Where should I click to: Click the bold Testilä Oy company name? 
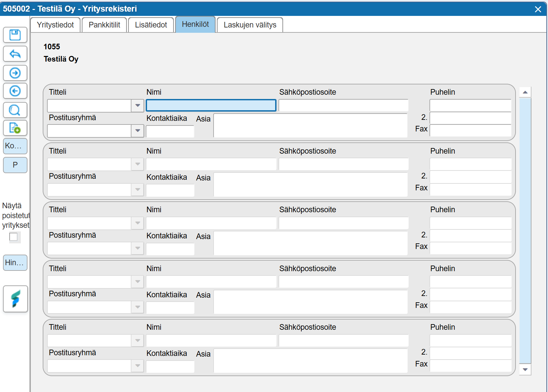pyautogui.click(x=61, y=59)
